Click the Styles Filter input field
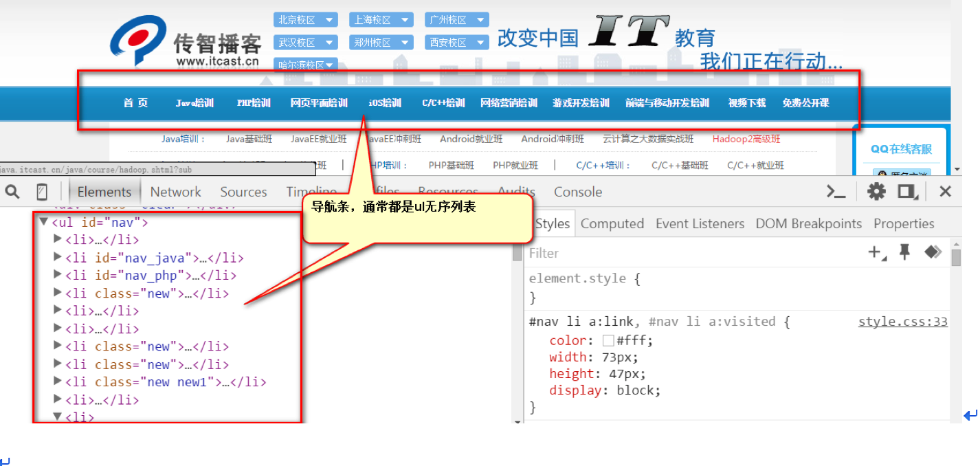Viewport: 980px width, 466px height. (x=687, y=253)
